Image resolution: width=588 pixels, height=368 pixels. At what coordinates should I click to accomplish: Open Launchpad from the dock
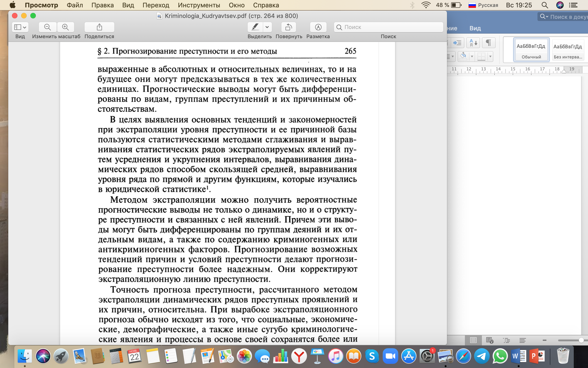pos(61,356)
